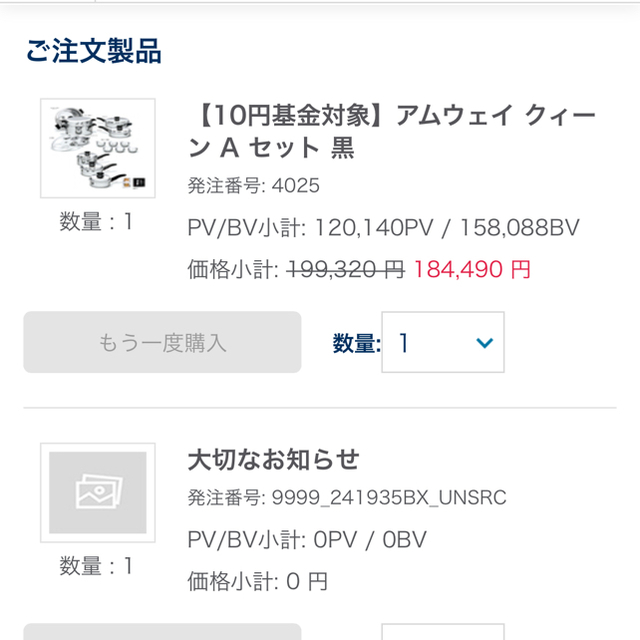The height and width of the screenshot is (640, 640).
Task: Open the Amway Queen cookware set thumbnail
Action: (98, 148)
